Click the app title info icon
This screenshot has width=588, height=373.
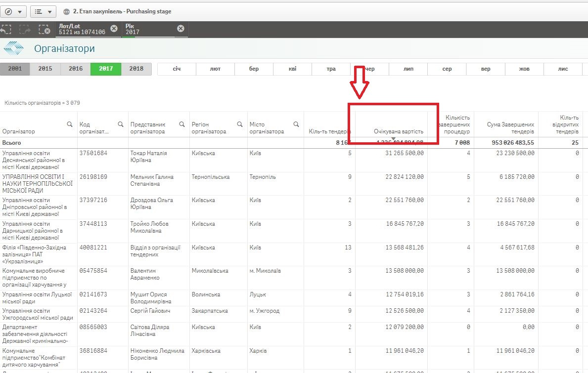coord(67,11)
